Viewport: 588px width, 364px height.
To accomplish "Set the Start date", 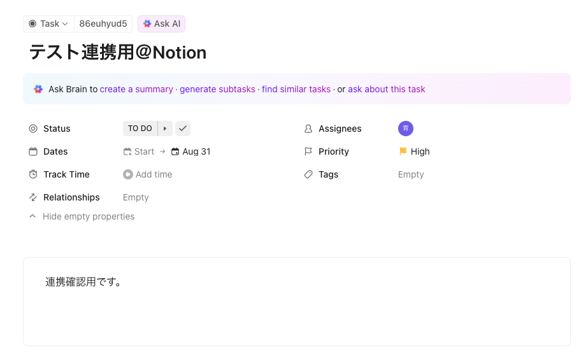I will pyautogui.click(x=139, y=151).
